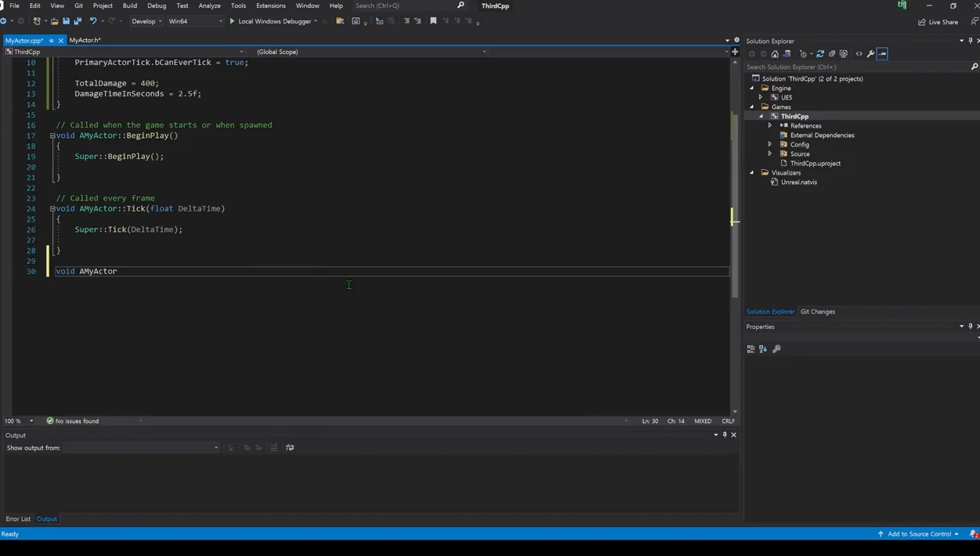980x556 pixels.
Task: Toggle auto-hide pin on Solution Explorer
Action: pos(970,41)
